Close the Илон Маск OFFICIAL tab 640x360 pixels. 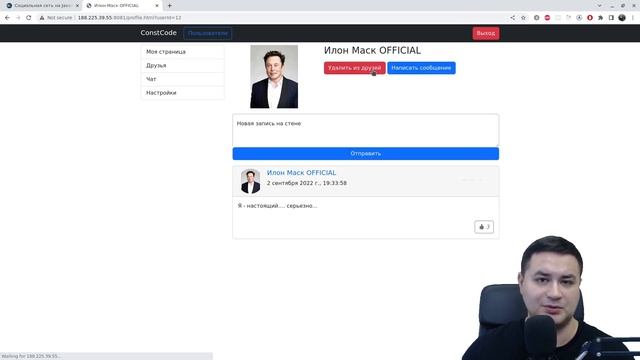pos(157,6)
